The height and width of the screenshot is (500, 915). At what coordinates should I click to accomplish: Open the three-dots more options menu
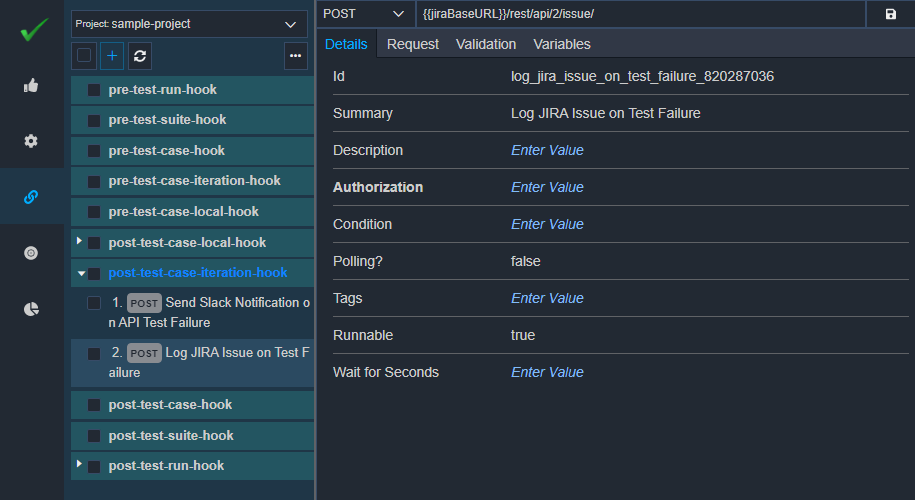295,56
